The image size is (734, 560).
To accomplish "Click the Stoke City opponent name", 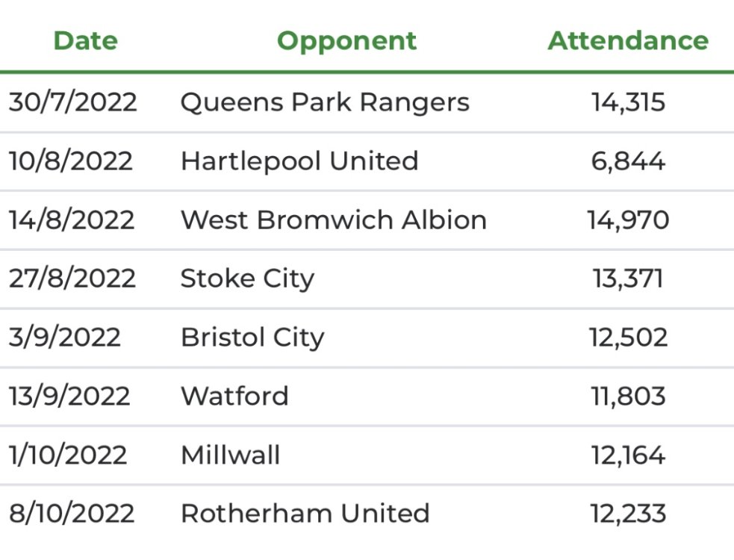I will coord(247,279).
